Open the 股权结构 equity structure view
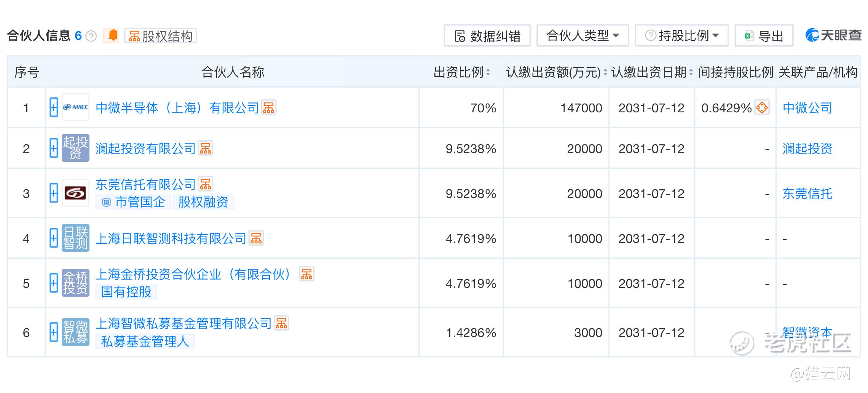The image size is (868, 393). point(160,36)
